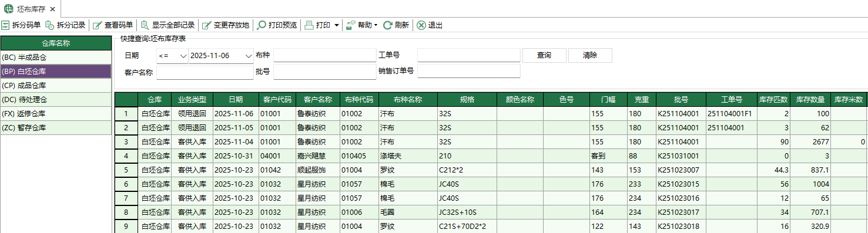Click the 布种名称 column header

[x=408, y=100]
